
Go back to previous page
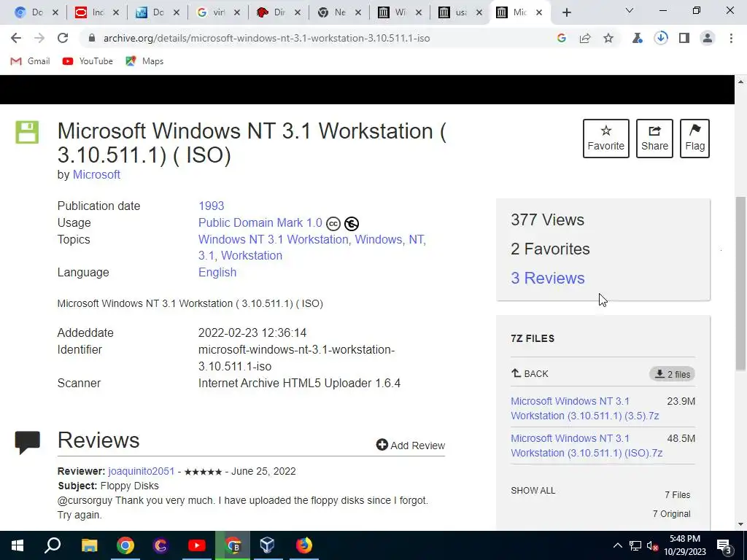[x=16, y=38]
